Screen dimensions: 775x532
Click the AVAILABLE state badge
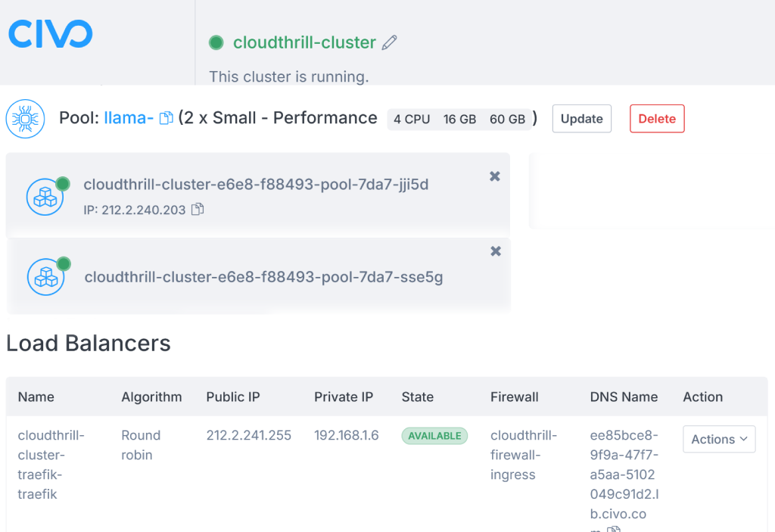click(x=434, y=436)
